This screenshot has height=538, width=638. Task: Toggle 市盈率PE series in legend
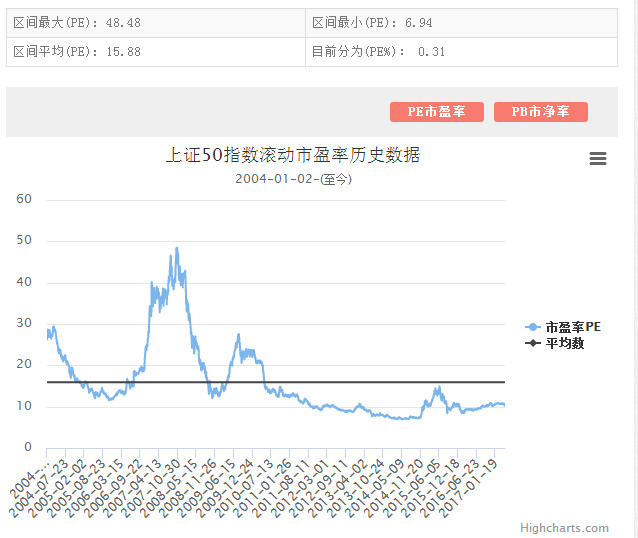(x=563, y=327)
